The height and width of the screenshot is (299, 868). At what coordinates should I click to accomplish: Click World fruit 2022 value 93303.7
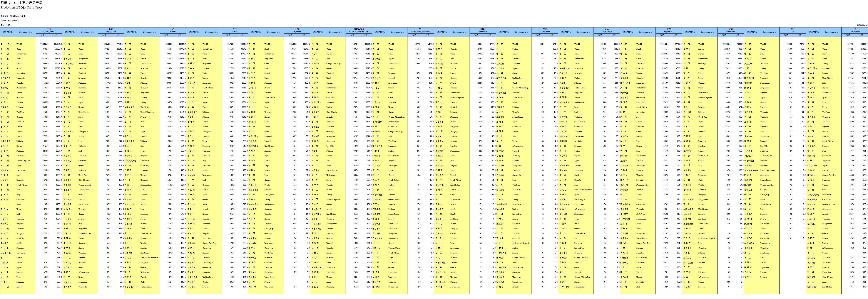pyautogui.click(x=864, y=44)
